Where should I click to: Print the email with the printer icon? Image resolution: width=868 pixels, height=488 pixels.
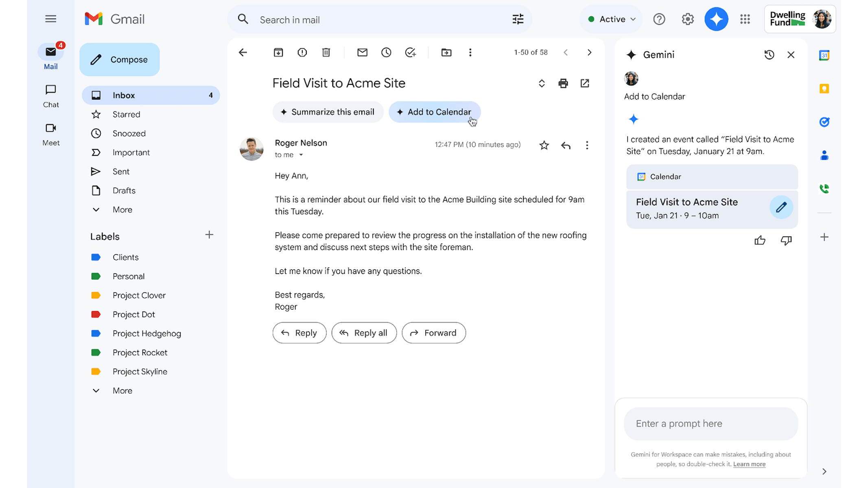[563, 83]
